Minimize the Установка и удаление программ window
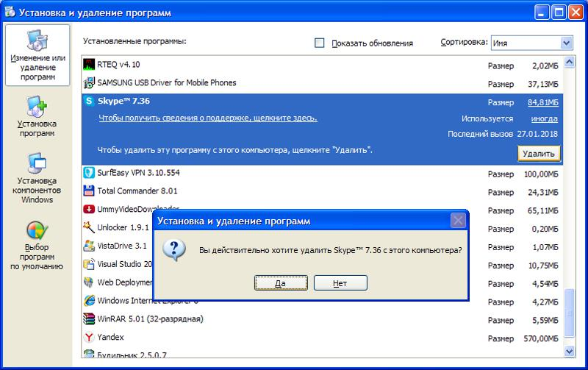The width and height of the screenshot is (588, 370). (542, 13)
